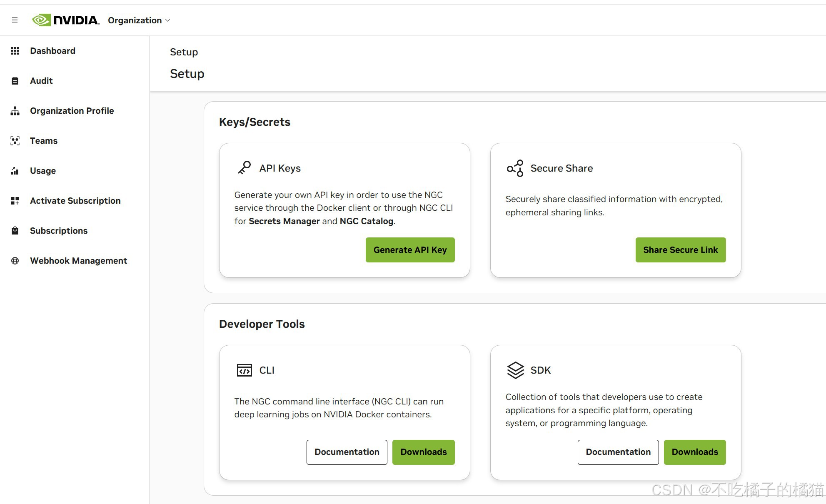Click the hamburger menu icon
Viewport: 826px width, 504px height.
[x=15, y=20]
